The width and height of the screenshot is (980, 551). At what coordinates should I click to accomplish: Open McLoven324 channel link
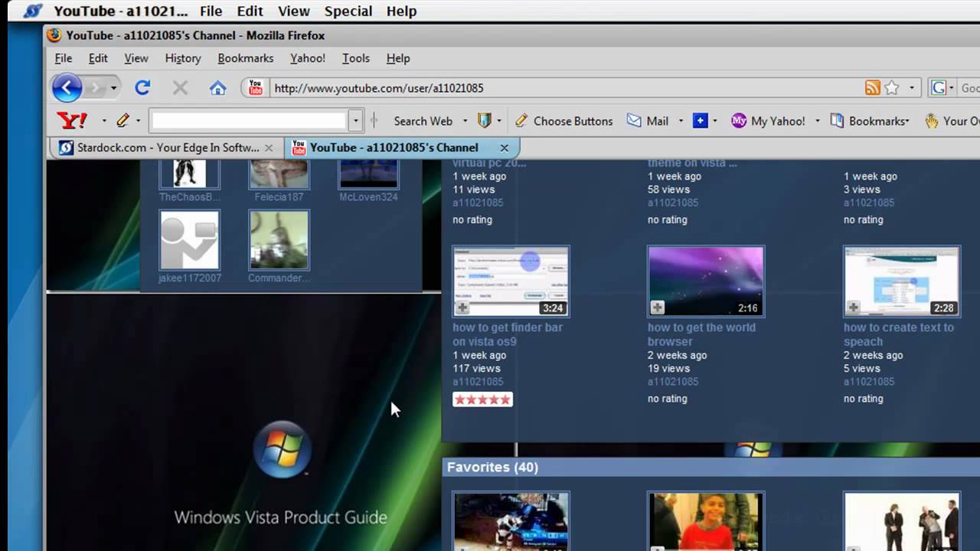pos(368,197)
